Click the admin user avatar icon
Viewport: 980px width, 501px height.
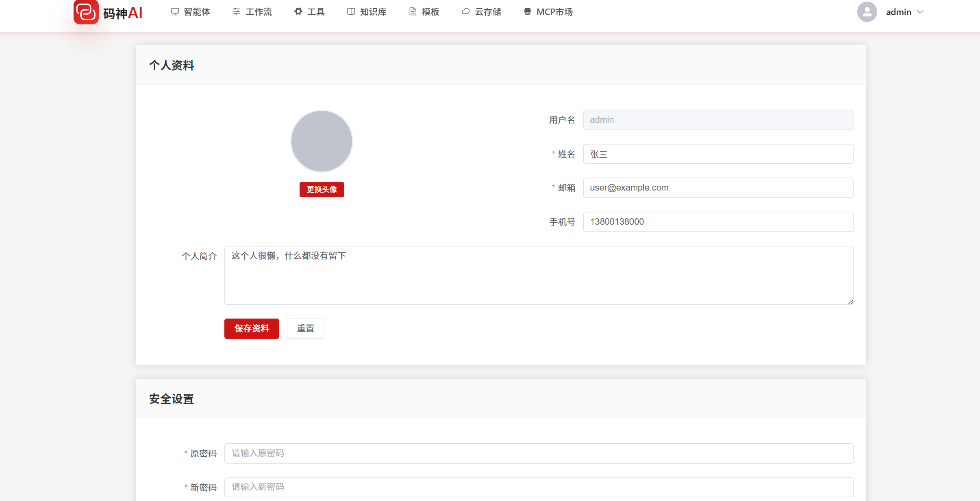[x=867, y=12]
